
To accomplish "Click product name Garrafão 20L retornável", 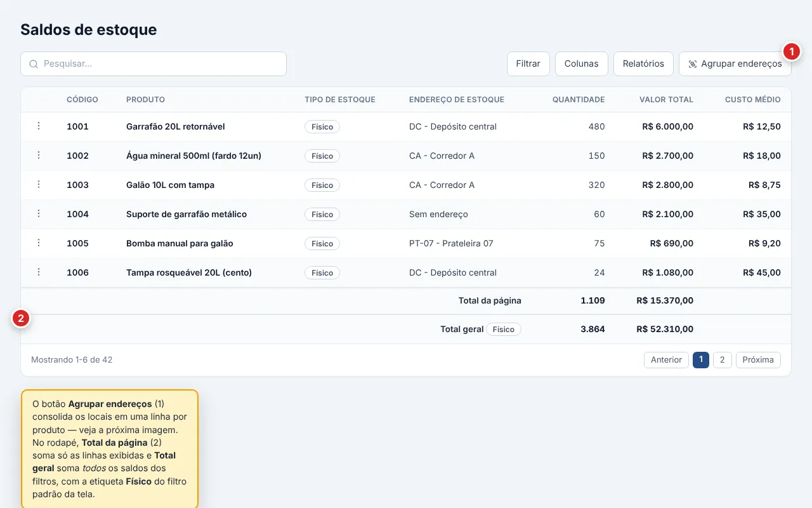I will pyautogui.click(x=176, y=126).
